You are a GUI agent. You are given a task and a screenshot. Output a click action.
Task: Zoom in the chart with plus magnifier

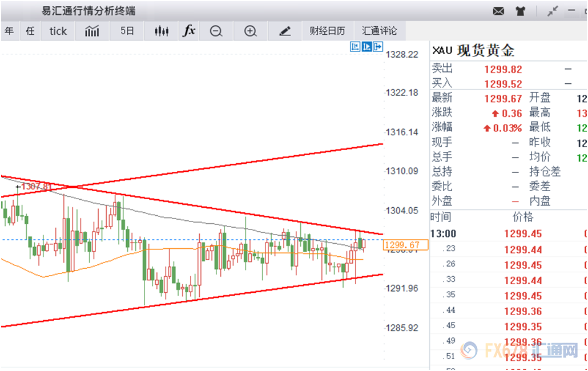(x=250, y=31)
